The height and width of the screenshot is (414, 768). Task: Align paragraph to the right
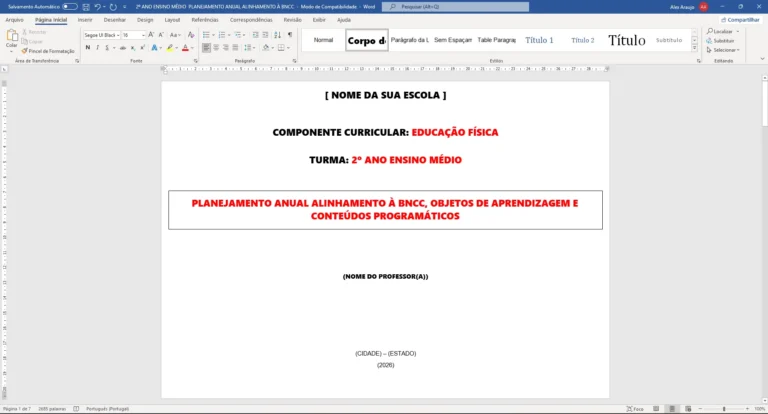225,48
